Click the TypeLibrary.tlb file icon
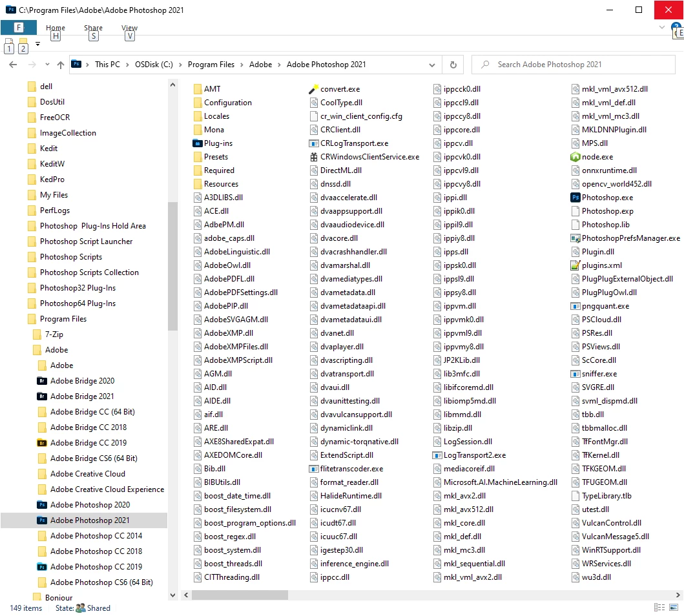 575,496
